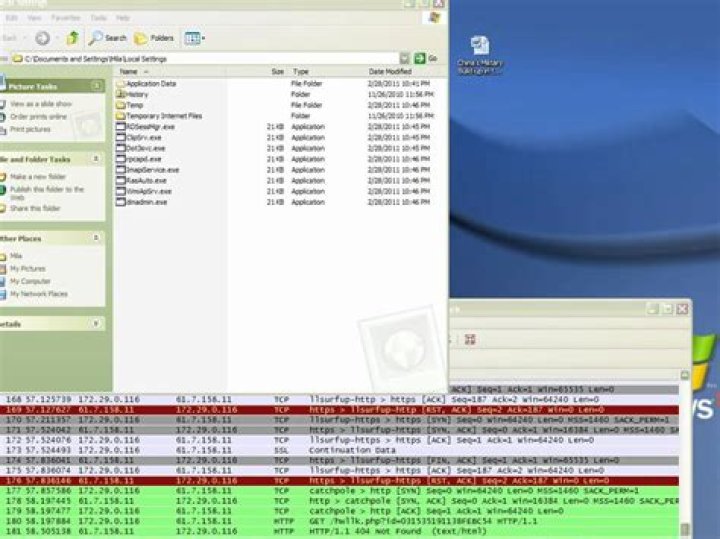720x539 pixels.
Task: Open the Favorites menu
Action: pyautogui.click(x=66, y=18)
